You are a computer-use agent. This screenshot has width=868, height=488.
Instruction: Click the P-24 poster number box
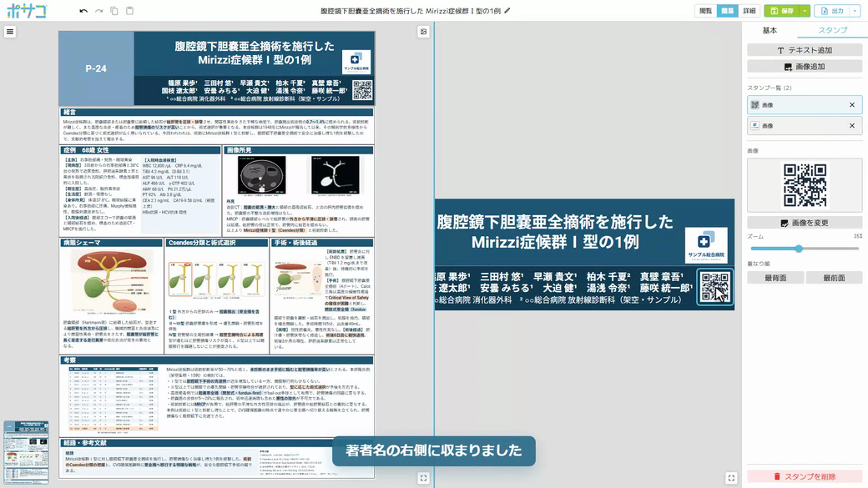[x=96, y=68]
